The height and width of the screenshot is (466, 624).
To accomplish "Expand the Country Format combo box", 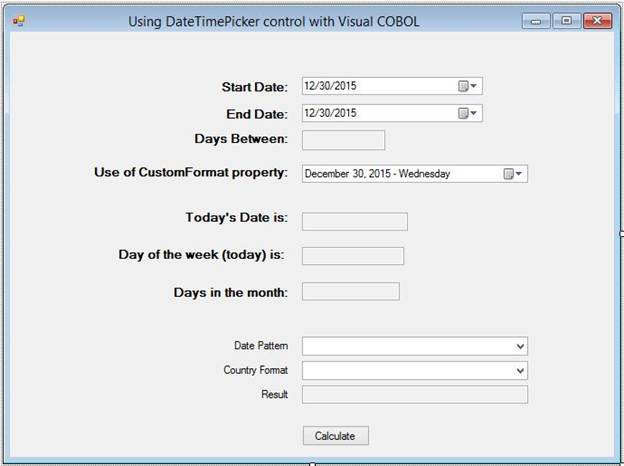I will point(519,371).
